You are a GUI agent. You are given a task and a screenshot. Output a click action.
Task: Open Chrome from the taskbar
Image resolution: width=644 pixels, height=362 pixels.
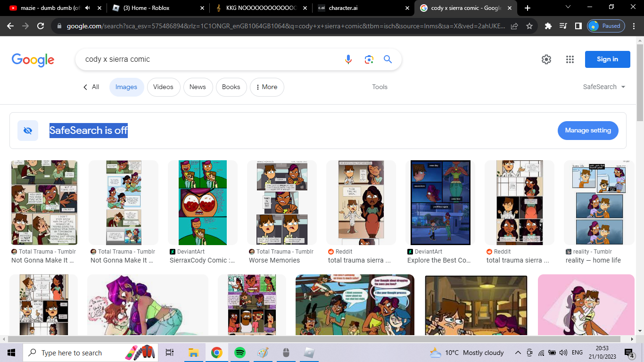(216, 353)
